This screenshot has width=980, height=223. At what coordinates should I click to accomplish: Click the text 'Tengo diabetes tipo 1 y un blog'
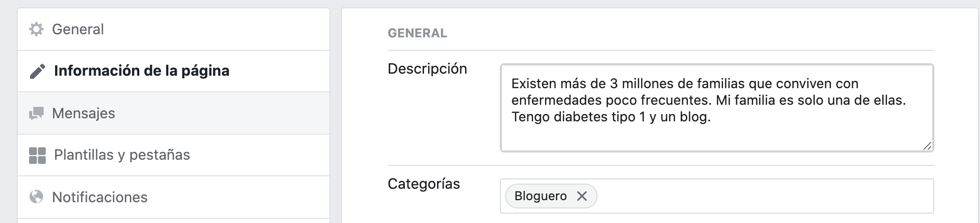coord(610,117)
